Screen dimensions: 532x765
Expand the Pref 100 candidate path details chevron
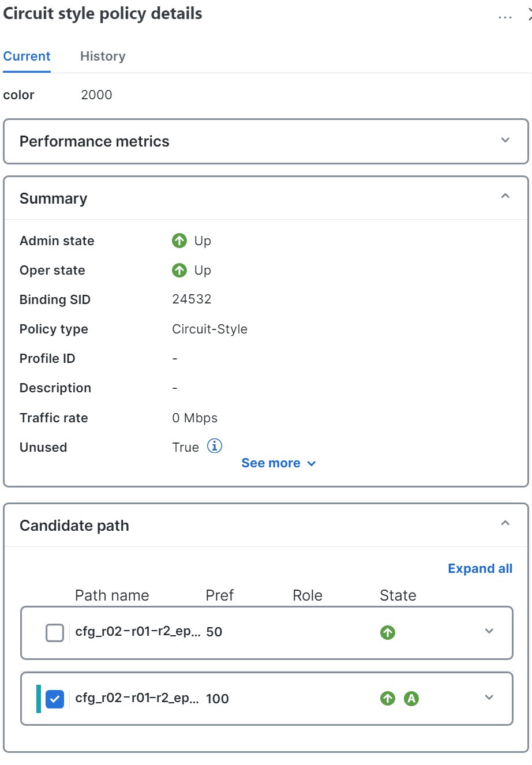489,697
